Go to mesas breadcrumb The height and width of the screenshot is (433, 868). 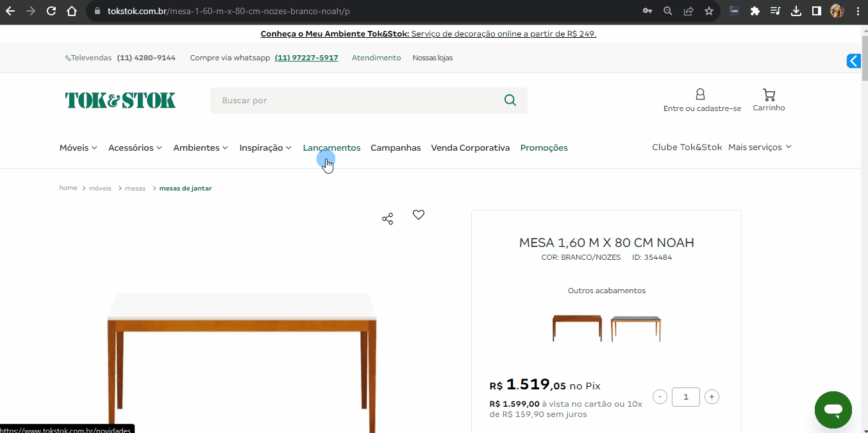135,188
